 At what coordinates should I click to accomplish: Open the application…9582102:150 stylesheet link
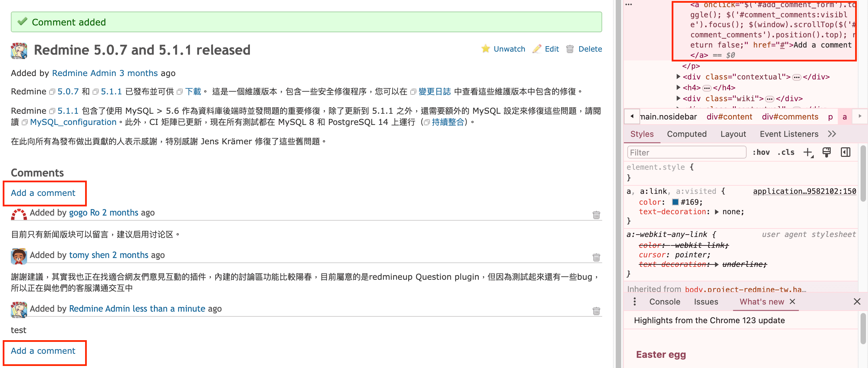(805, 191)
